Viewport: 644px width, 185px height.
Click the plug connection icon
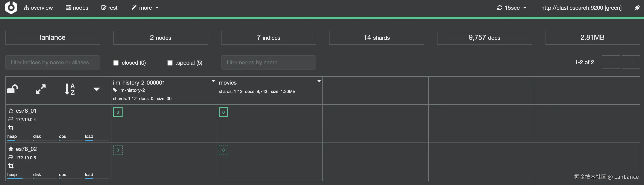point(637,8)
